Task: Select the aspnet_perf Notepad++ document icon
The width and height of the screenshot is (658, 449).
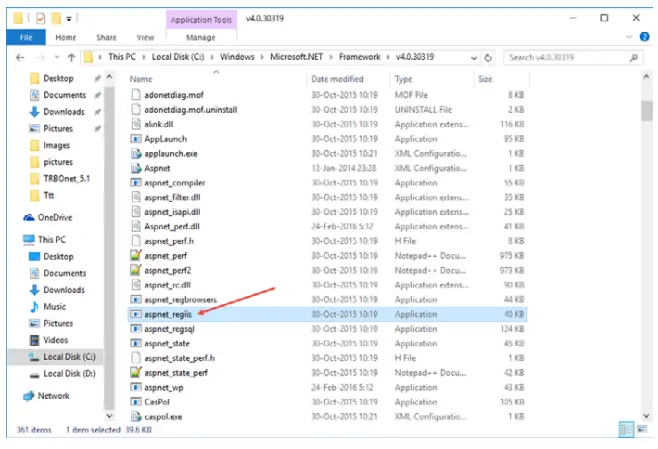Action: coord(136,255)
